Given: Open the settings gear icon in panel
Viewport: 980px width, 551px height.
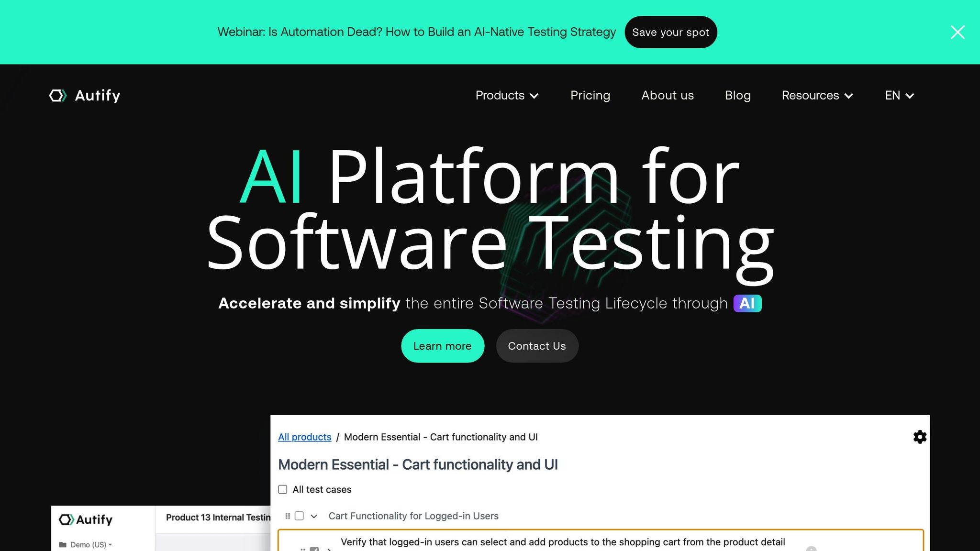Looking at the screenshot, I should (920, 437).
